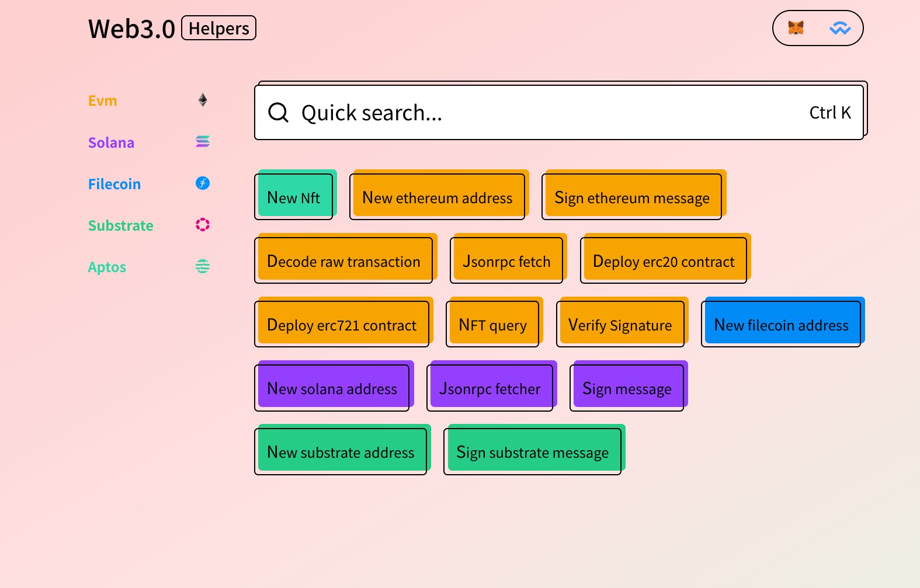This screenshot has height=588, width=920.
Task: Click the Helpers badge
Action: [219, 28]
